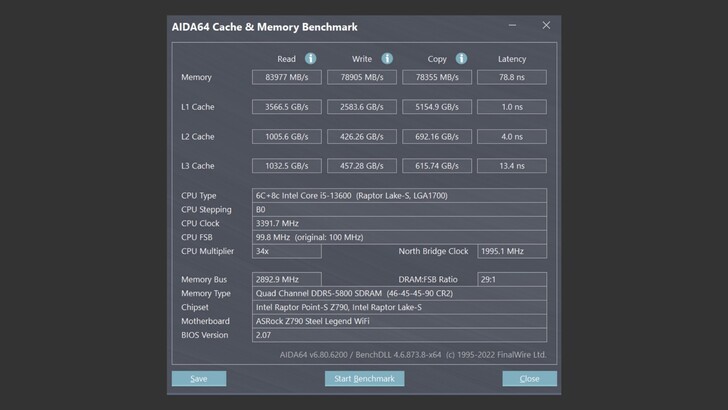Click the info icon next to Read
This screenshot has width=728, height=410.
[311, 59]
